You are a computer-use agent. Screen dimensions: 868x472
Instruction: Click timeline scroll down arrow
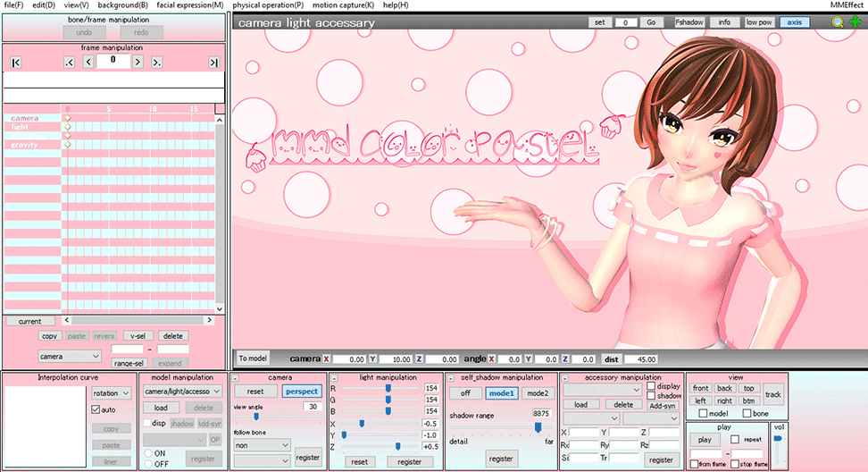(219, 309)
